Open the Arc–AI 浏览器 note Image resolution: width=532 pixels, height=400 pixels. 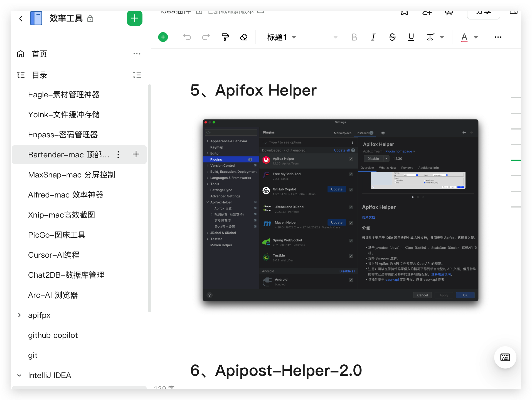click(53, 295)
